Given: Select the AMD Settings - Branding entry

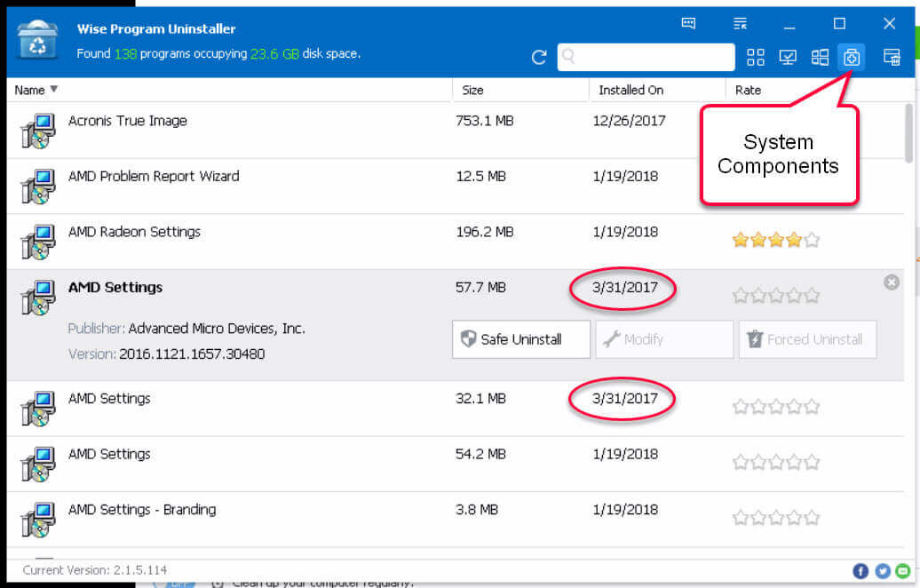Looking at the screenshot, I should [x=456, y=520].
